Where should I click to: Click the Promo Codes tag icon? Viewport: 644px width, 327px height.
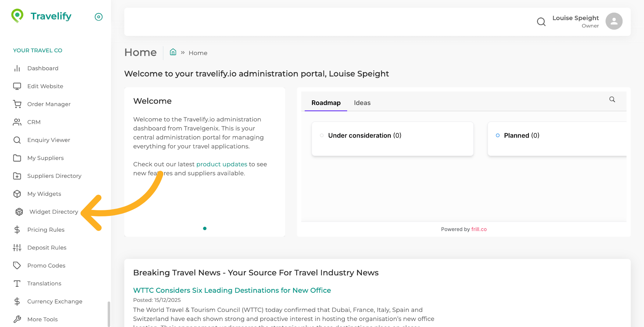point(17,266)
